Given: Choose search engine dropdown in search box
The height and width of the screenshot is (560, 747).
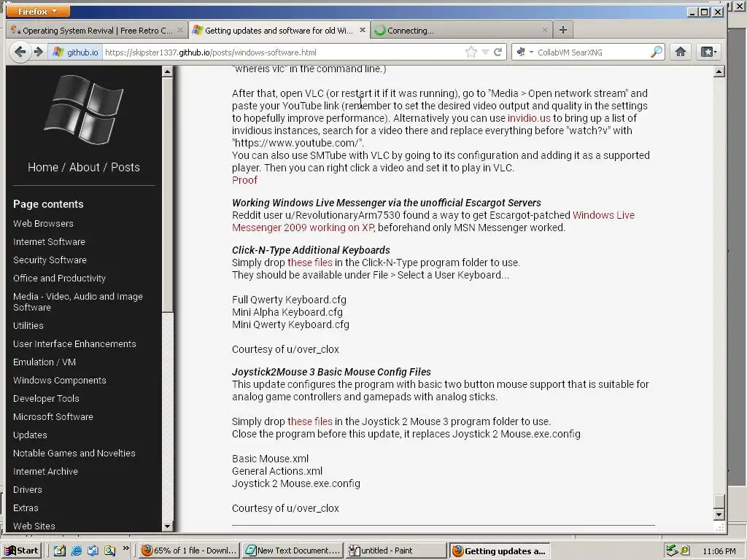Looking at the screenshot, I should point(525,52).
